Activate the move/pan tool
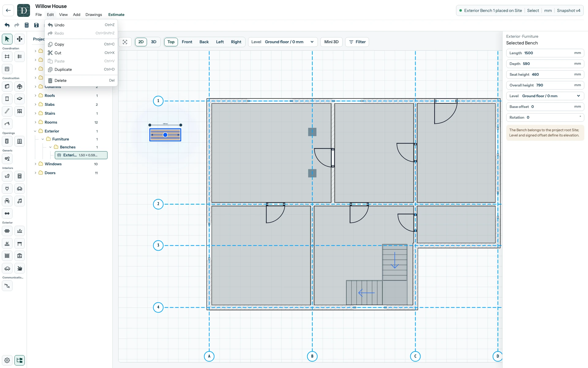This screenshot has width=588, height=368. [20, 39]
